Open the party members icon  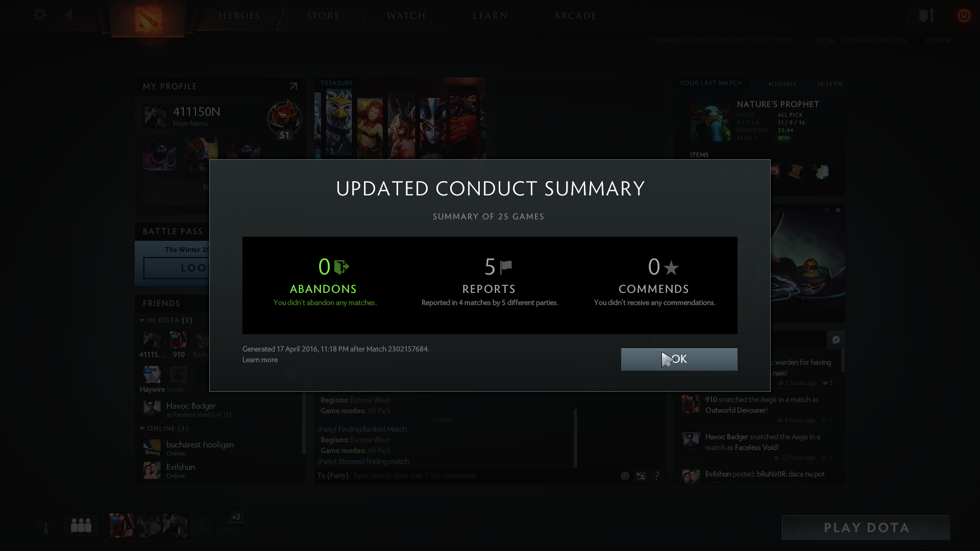click(x=81, y=525)
